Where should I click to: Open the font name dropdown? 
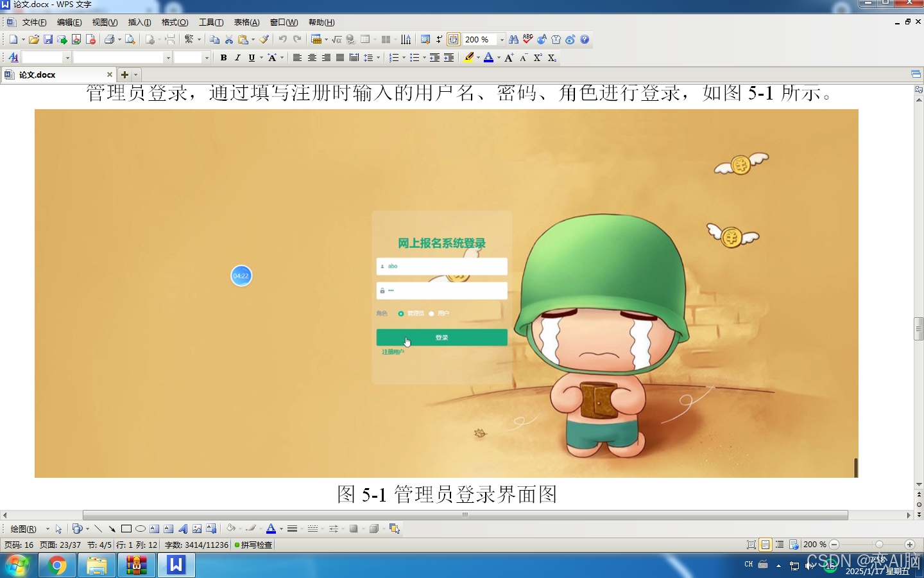[168, 58]
